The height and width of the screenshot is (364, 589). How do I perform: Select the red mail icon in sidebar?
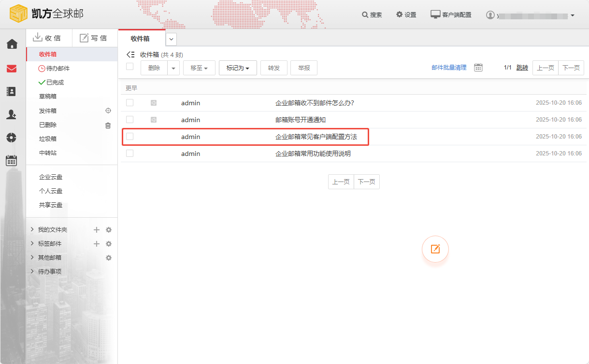point(12,69)
